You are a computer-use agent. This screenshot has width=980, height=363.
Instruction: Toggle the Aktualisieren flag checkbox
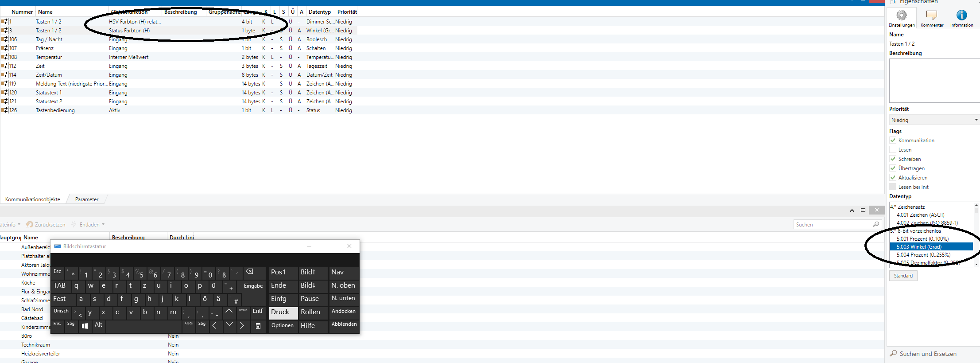[893, 178]
